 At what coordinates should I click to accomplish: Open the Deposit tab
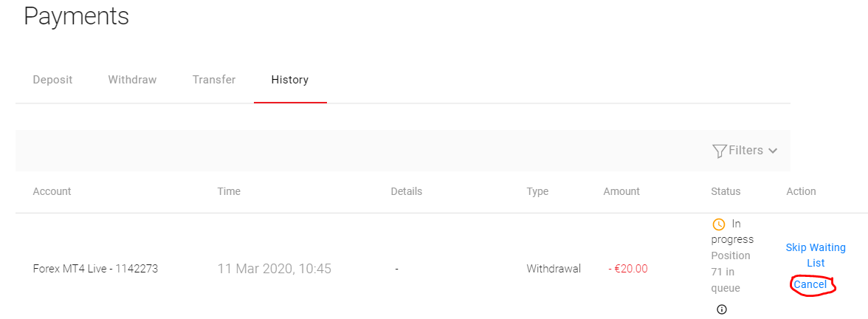(x=52, y=80)
